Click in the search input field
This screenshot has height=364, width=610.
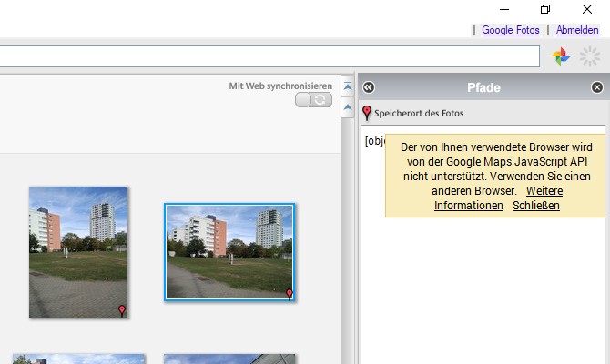269,56
